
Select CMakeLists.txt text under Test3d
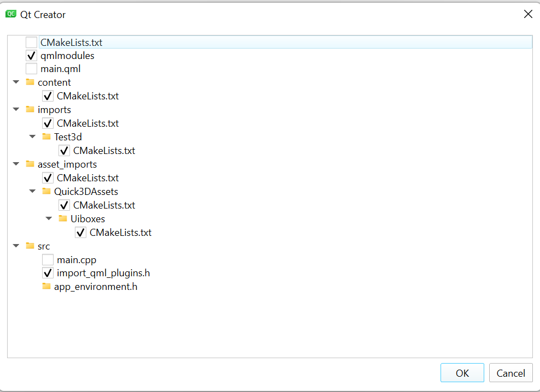tap(104, 151)
